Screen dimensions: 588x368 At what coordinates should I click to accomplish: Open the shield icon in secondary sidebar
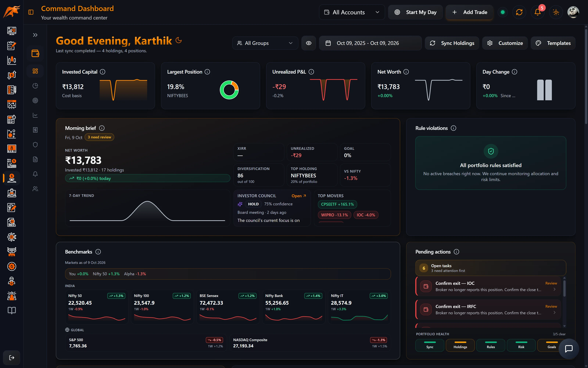pos(35,145)
